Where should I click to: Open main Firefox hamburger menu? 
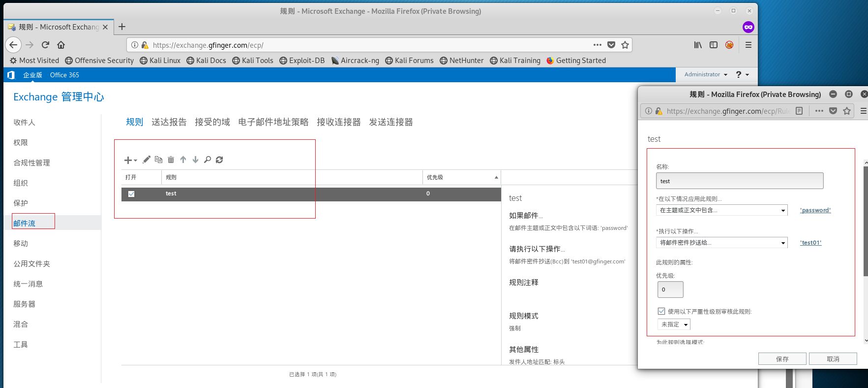(748, 45)
